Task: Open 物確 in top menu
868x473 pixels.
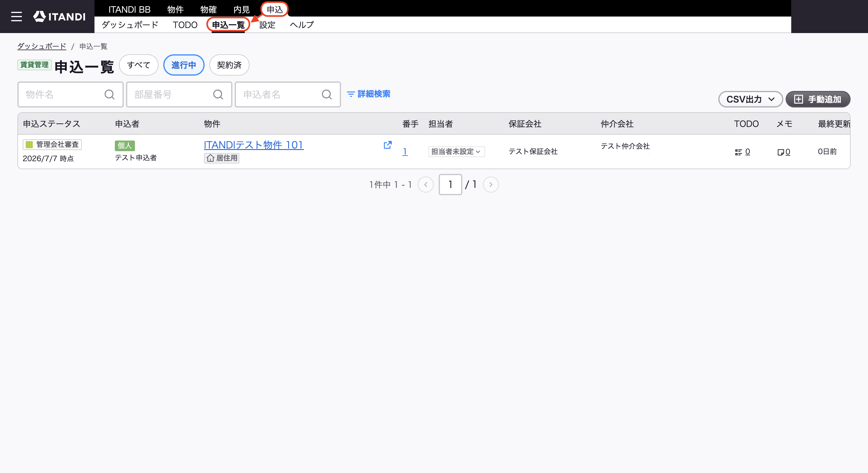Action: (208, 9)
